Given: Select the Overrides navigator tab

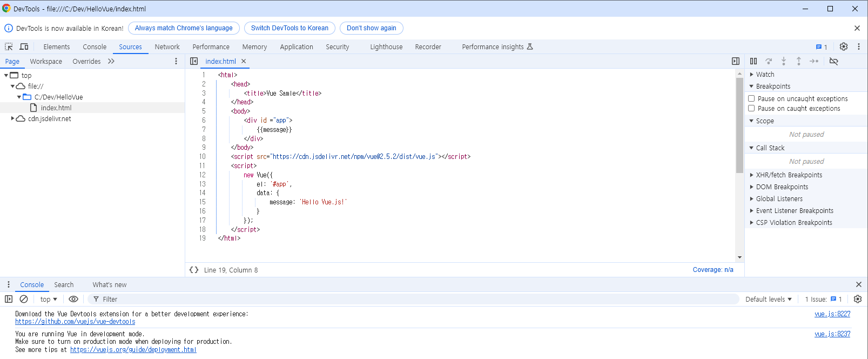Looking at the screenshot, I should 86,62.
